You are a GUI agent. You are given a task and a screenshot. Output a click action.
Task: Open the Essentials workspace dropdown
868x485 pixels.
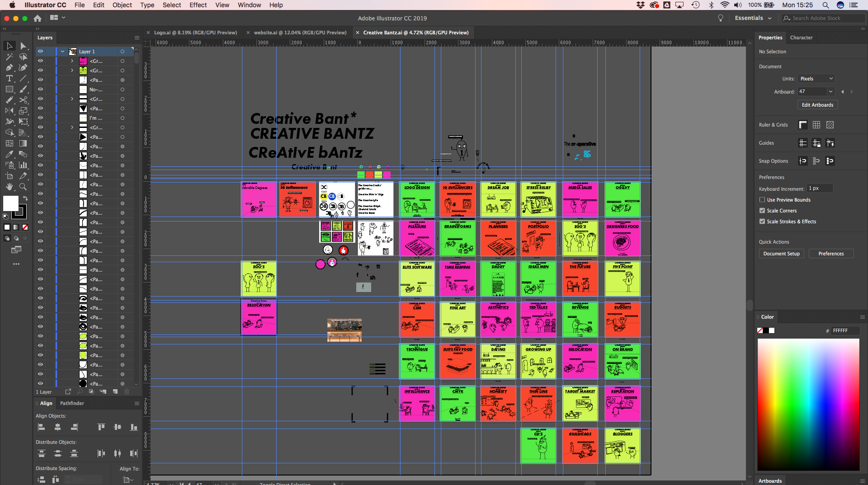(x=753, y=18)
